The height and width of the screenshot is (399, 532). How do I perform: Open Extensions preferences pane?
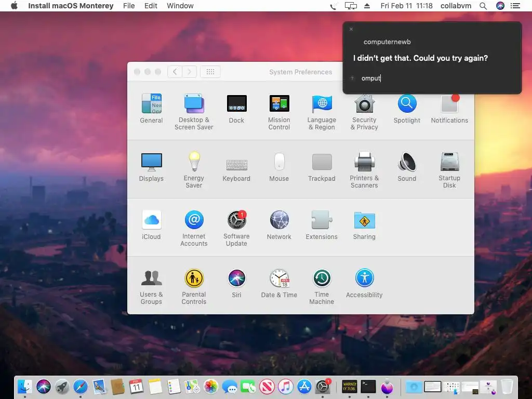pyautogui.click(x=322, y=225)
